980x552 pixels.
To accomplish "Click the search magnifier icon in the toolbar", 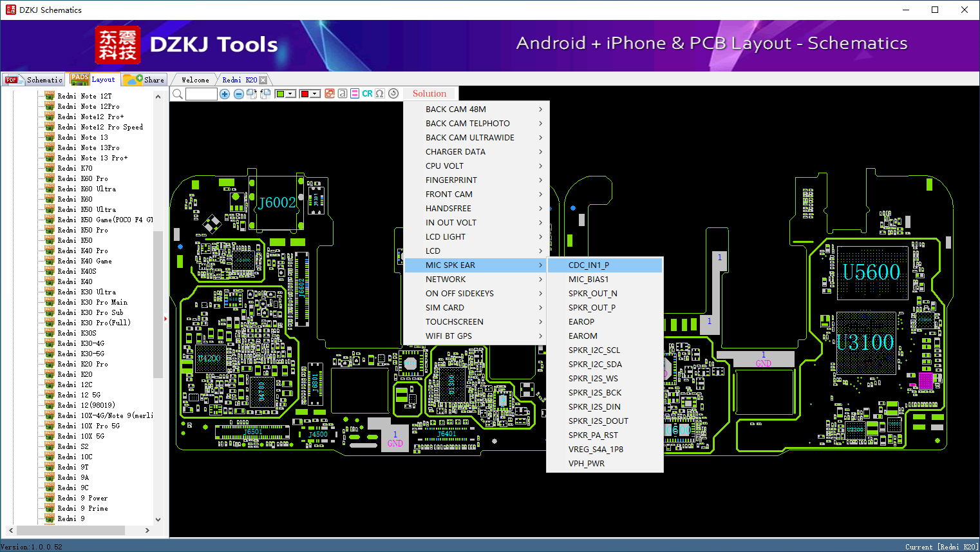I will (178, 94).
